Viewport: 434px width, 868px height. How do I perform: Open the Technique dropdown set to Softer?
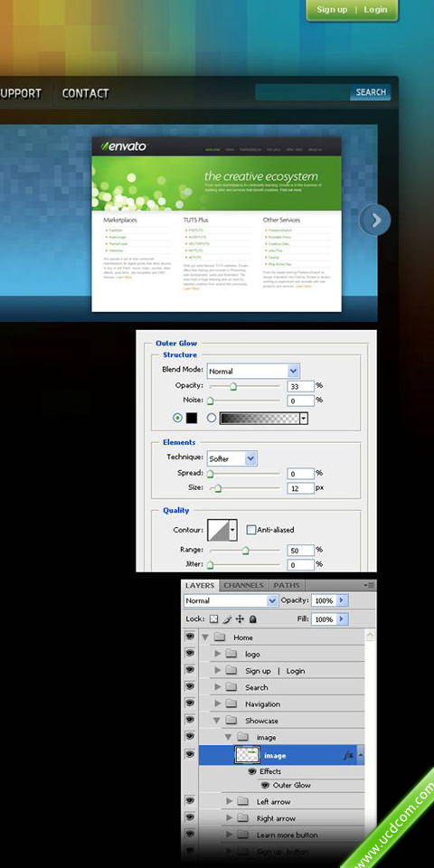[x=232, y=458]
